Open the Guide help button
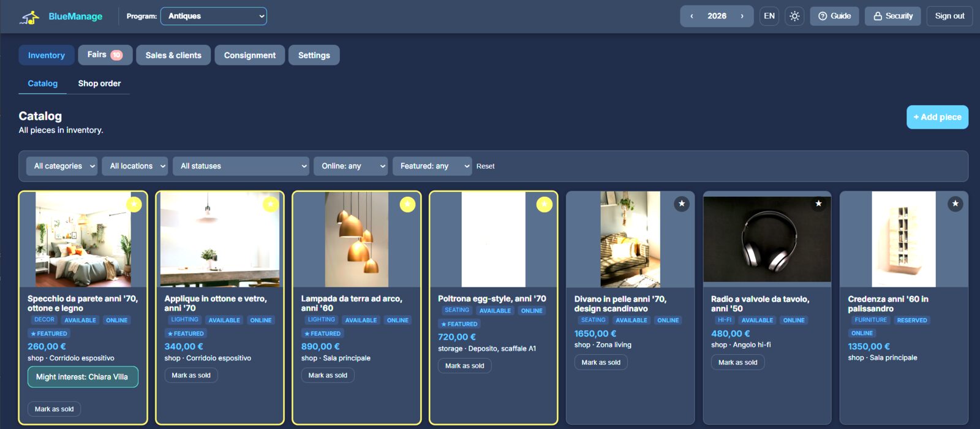The height and width of the screenshot is (429, 980). pyautogui.click(x=834, y=17)
